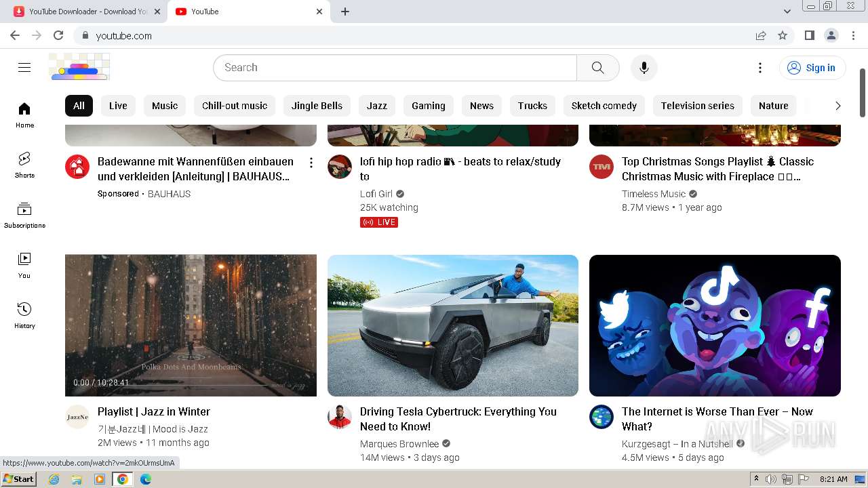Share this page from address bar
This screenshot has height=488, width=868.
(x=761, y=35)
